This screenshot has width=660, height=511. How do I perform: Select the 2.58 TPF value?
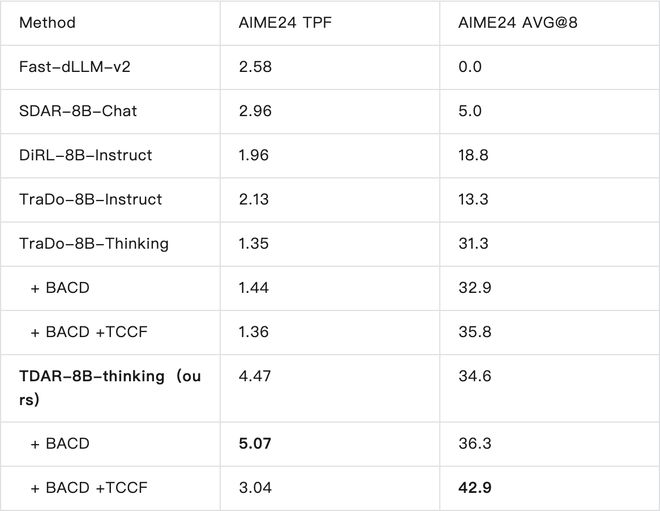(254, 67)
